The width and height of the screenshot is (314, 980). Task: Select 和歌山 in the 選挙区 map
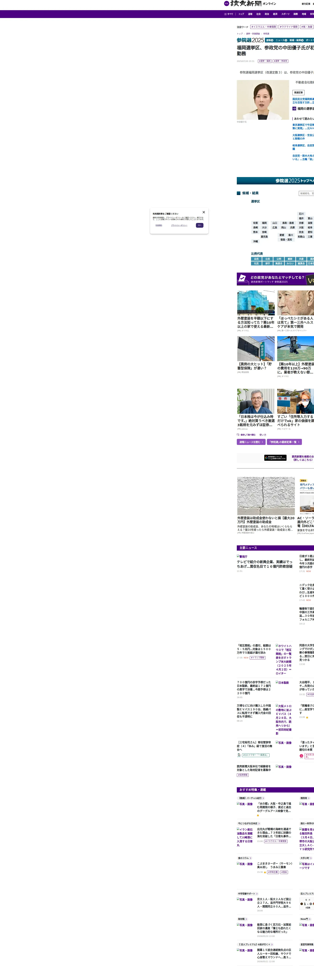pos(301,237)
